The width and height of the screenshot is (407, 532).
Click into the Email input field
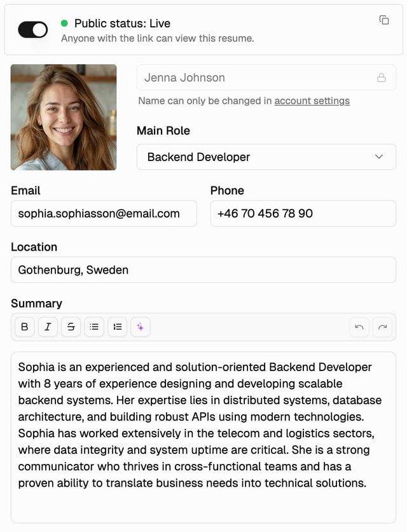click(104, 214)
